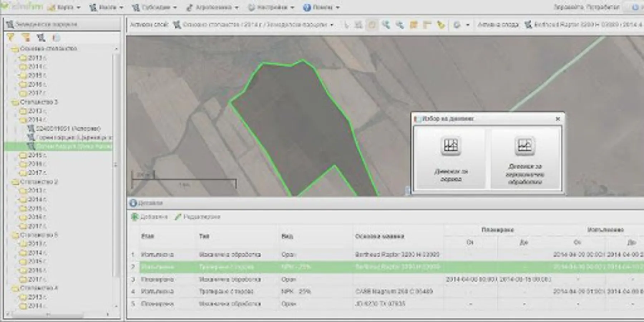Click the parcel icon beside the funnel icons
The width and height of the screenshot is (644, 322).
pos(41,37)
